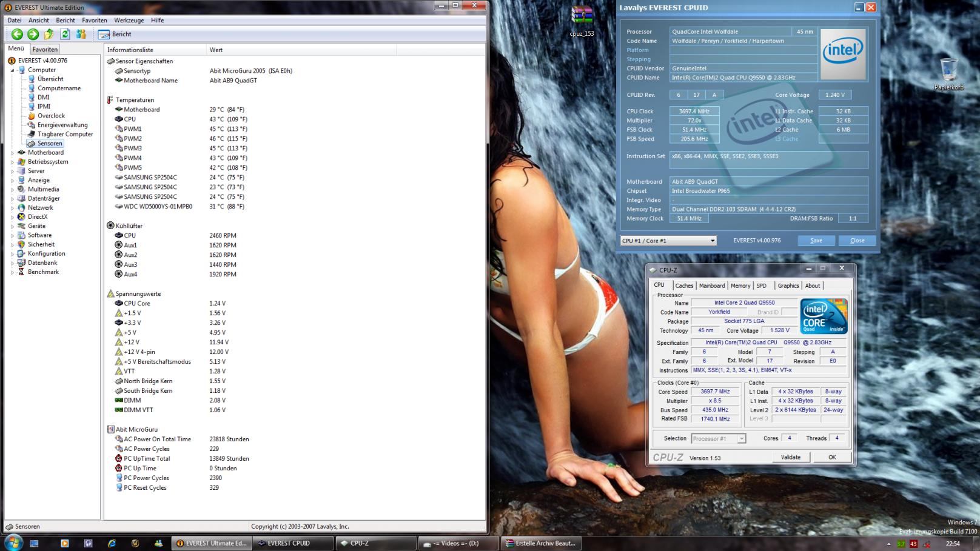Image resolution: width=980 pixels, height=551 pixels.
Task: Click the Datenbank icon in tree
Action: click(x=21, y=263)
